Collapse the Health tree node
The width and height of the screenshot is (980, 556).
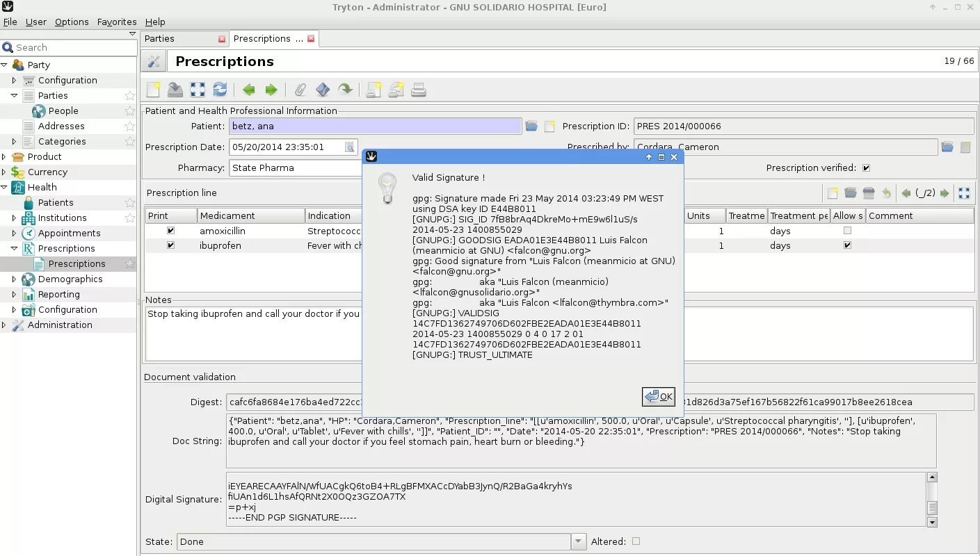click(x=4, y=187)
